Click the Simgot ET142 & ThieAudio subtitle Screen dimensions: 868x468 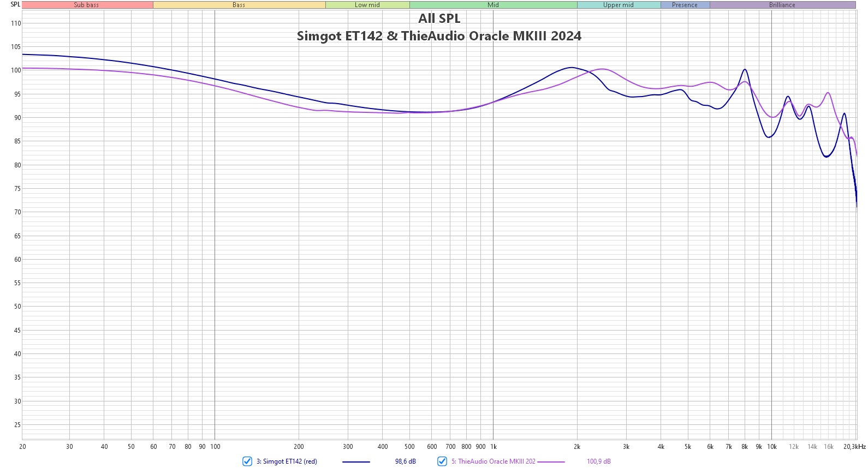point(439,36)
